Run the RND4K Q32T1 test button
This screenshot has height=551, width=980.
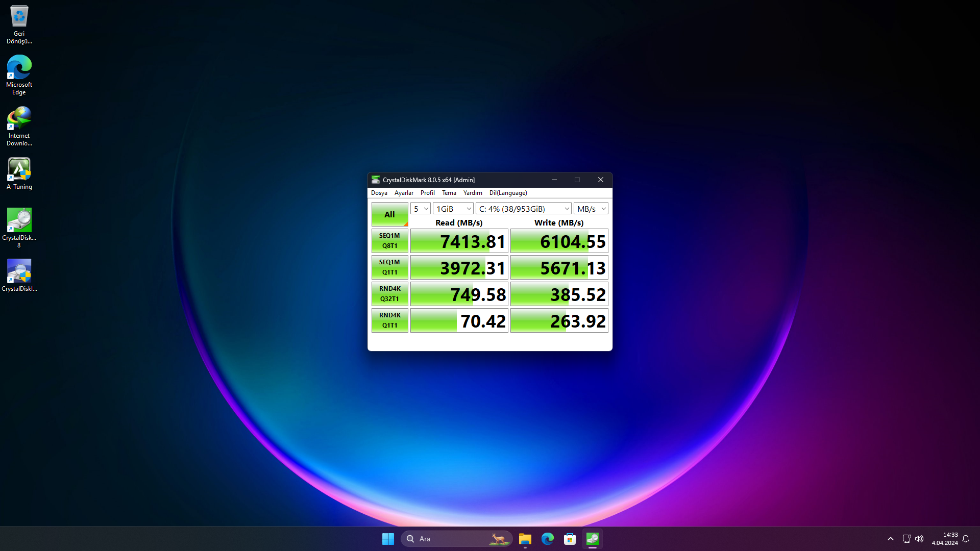389,294
